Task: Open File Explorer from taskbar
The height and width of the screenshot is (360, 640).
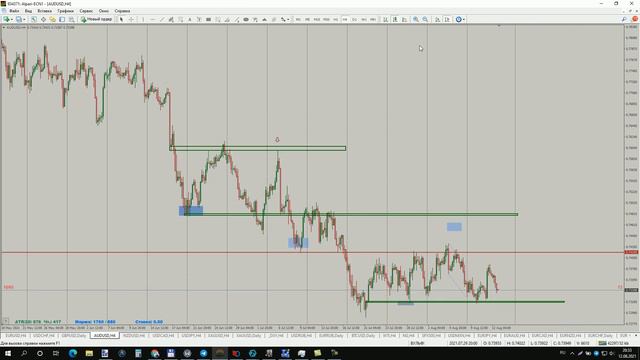Action: (89, 353)
